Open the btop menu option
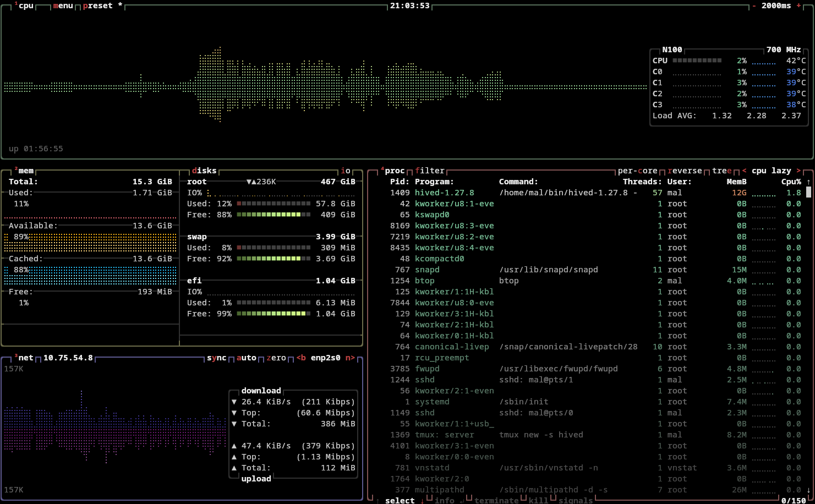The height and width of the screenshot is (504, 815). coord(63,6)
